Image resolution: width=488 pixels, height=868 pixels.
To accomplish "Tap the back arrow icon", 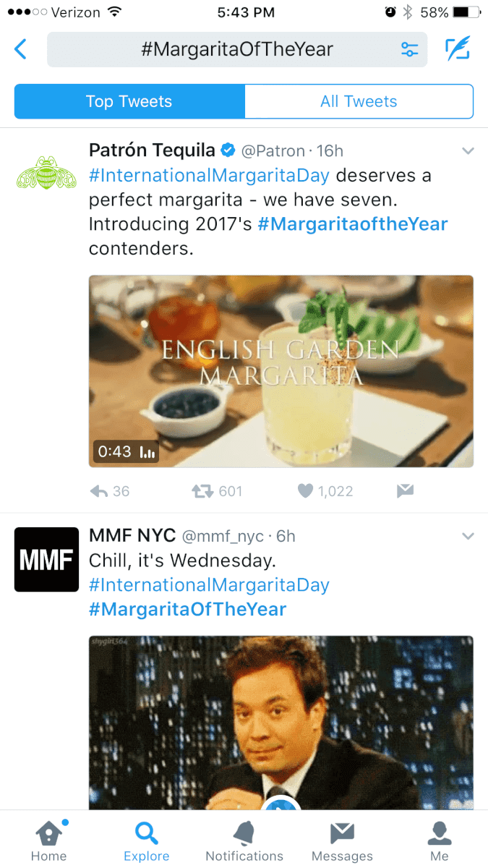I will (x=20, y=50).
